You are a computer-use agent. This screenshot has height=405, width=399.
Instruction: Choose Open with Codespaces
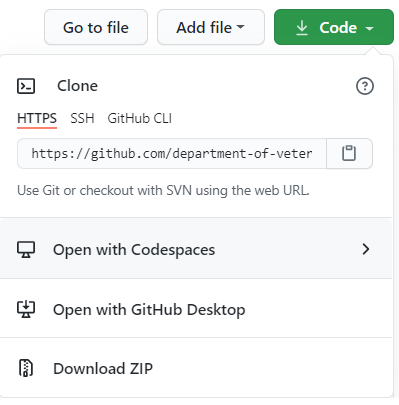pos(196,249)
